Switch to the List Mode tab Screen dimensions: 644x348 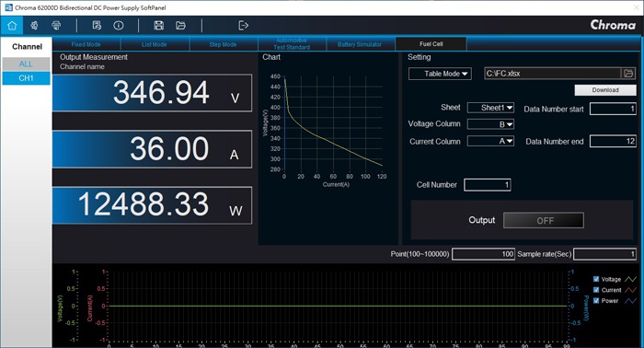(x=155, y=44)
